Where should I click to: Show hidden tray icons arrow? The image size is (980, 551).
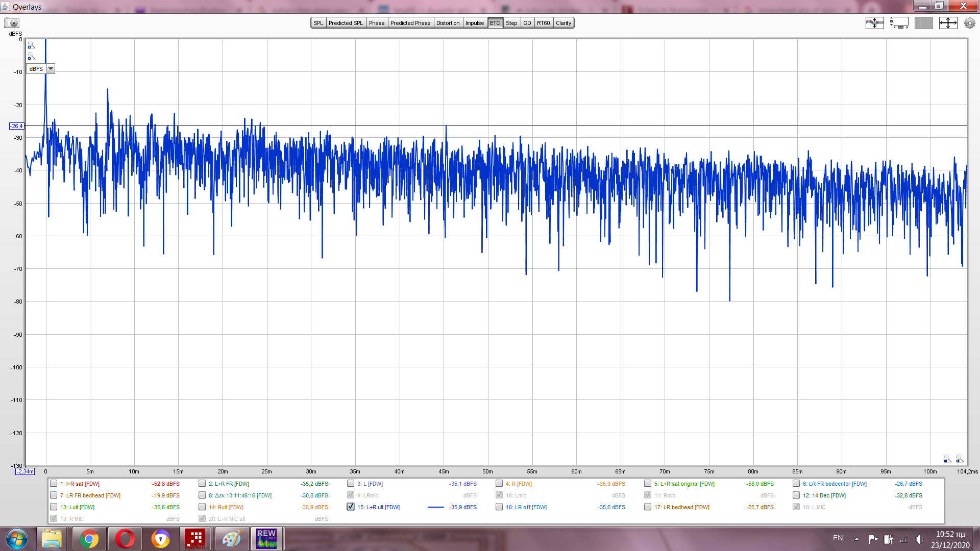tap(856, 539)
